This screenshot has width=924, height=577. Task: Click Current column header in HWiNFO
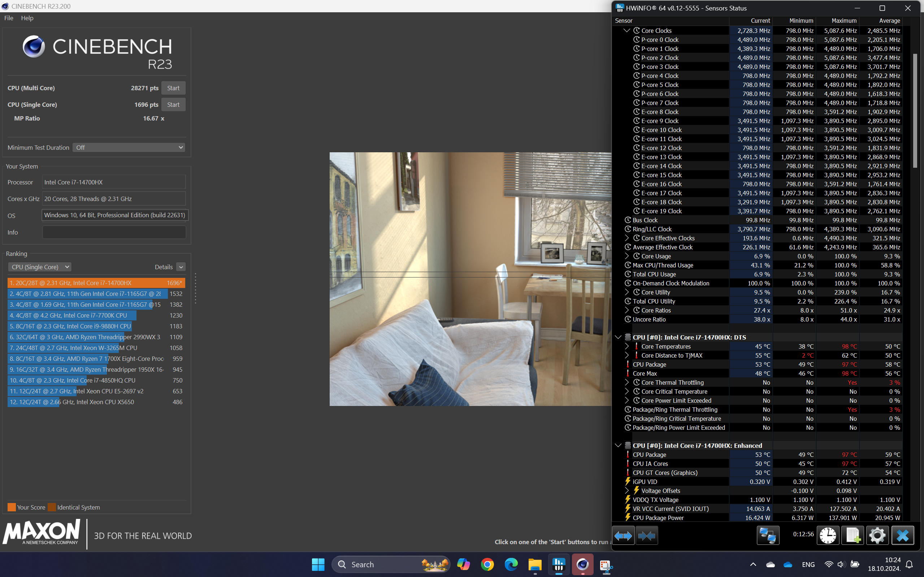751,21
